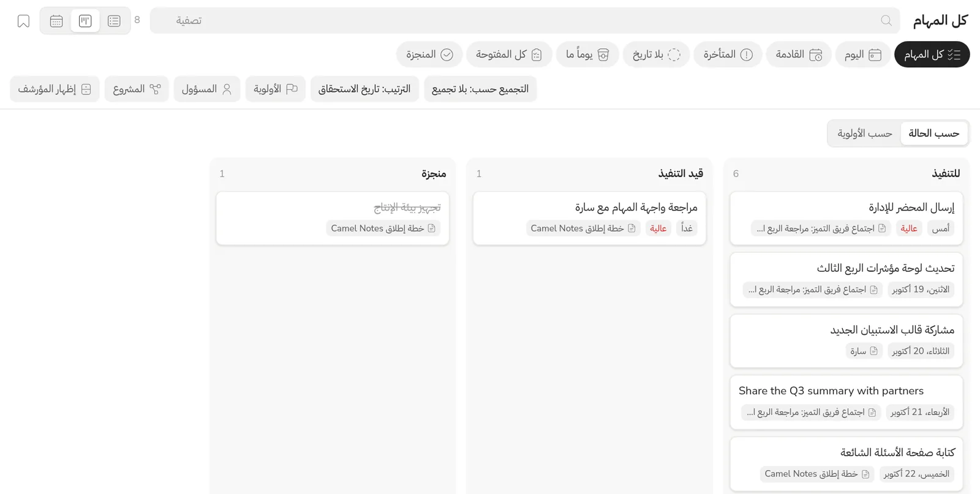Open the المسؤول assignee filter dropdown
The width and height of the screenshot is (980, 494).
point(207,89)
